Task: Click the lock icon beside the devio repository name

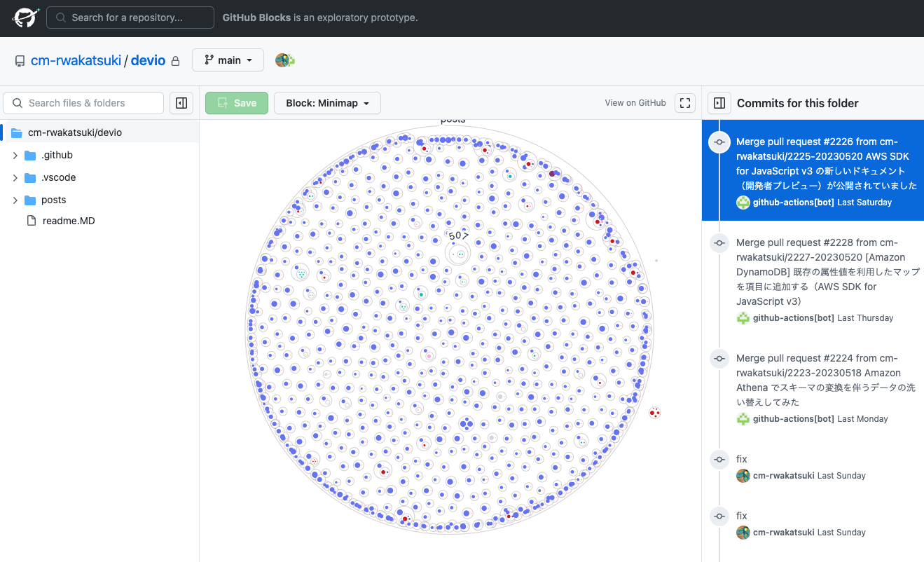Action: pos(175,60)
